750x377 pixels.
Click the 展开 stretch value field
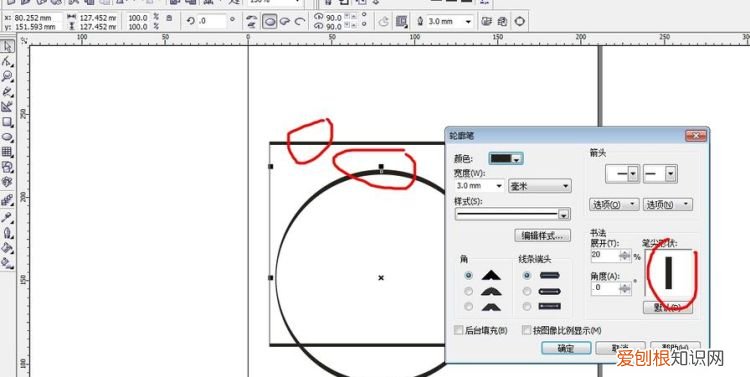[605, 255]
